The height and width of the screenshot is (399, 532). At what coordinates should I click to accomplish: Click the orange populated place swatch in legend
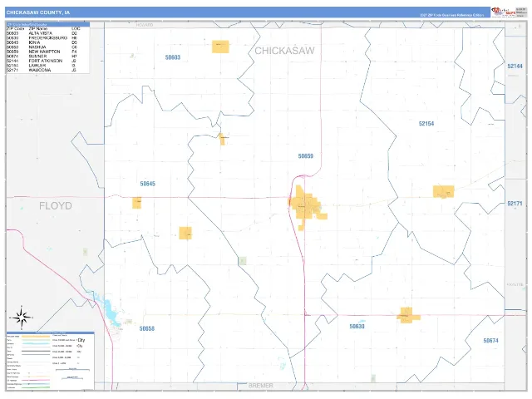(36, 336)
